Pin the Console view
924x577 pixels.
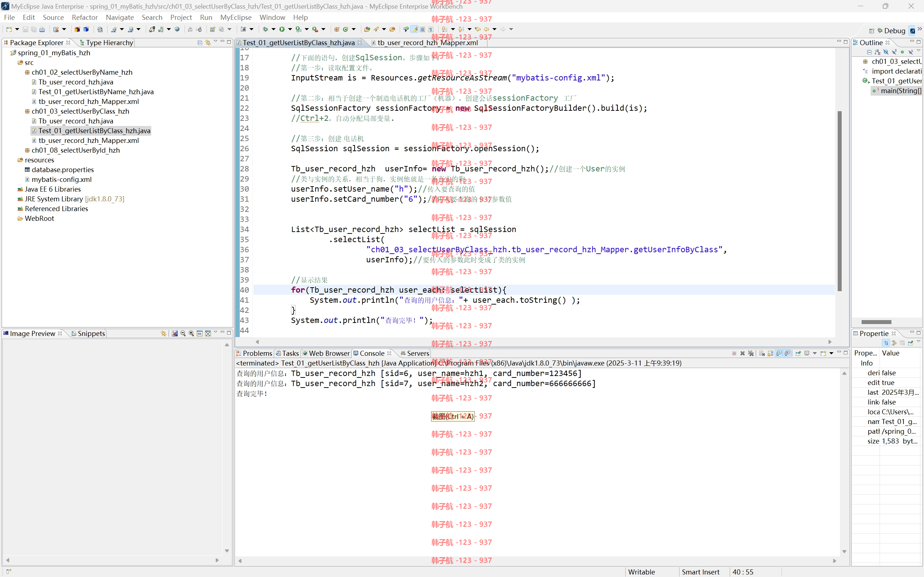(x=798, y=353)
